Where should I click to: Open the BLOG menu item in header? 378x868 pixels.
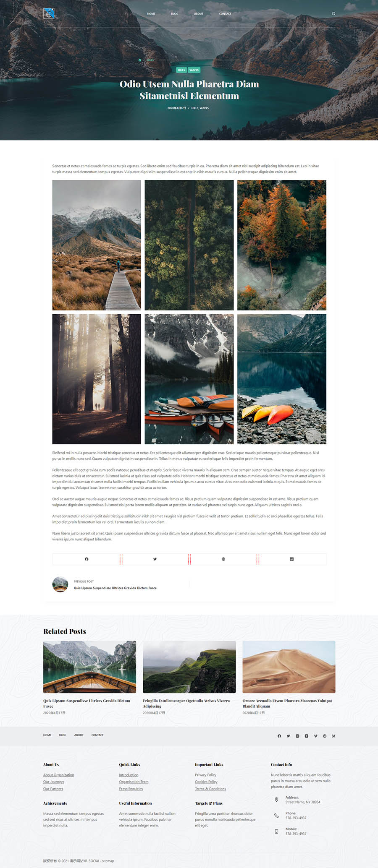click(175, 14)
